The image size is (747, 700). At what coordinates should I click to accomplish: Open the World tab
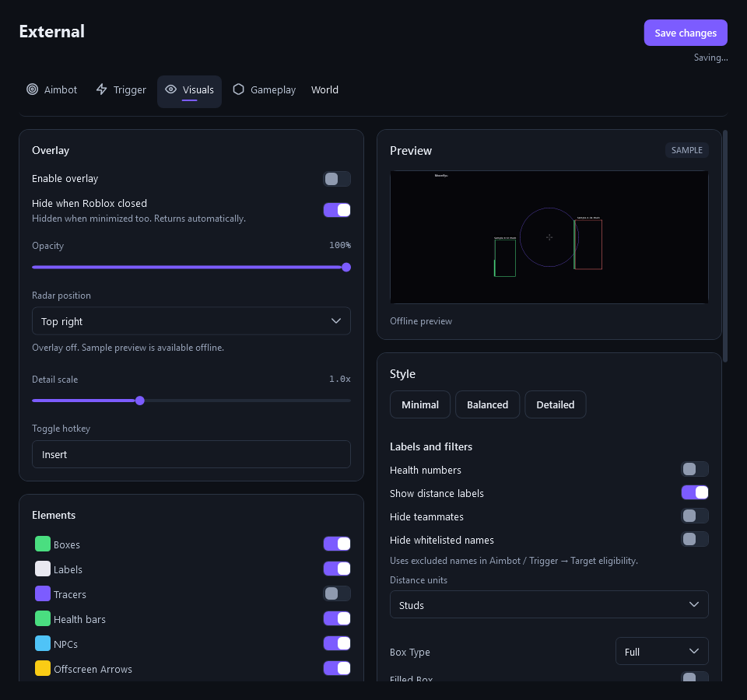324,90
